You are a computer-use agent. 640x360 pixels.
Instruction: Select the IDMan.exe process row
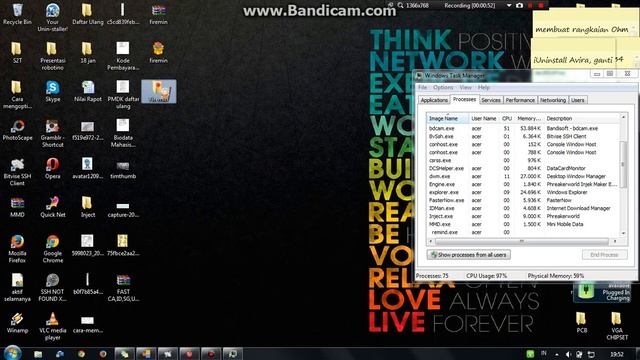click(x=523, y=208)
